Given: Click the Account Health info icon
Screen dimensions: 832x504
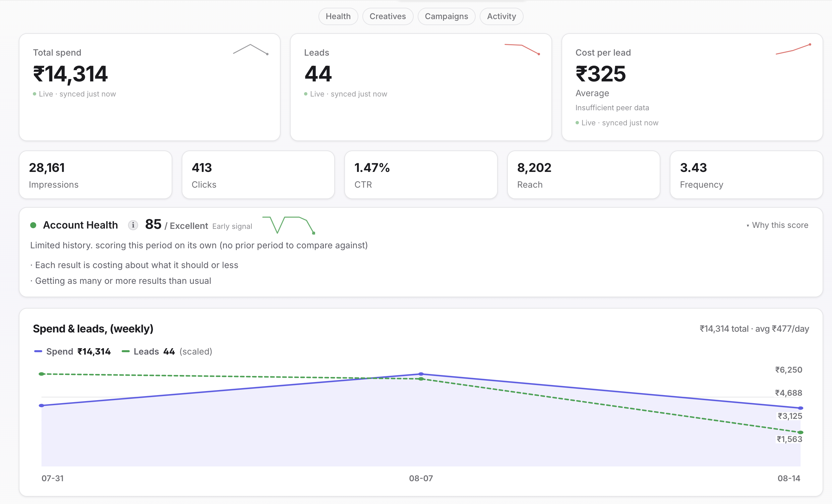Looking at the screenshot, I should pyautogui.click(x=133, y=225).
